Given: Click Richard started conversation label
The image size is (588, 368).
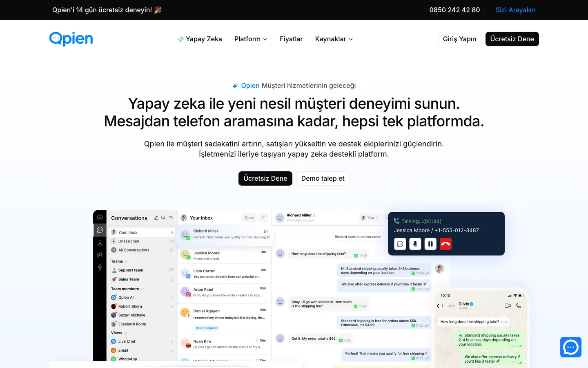Looking at the screenshot, I should pos(358,237).
